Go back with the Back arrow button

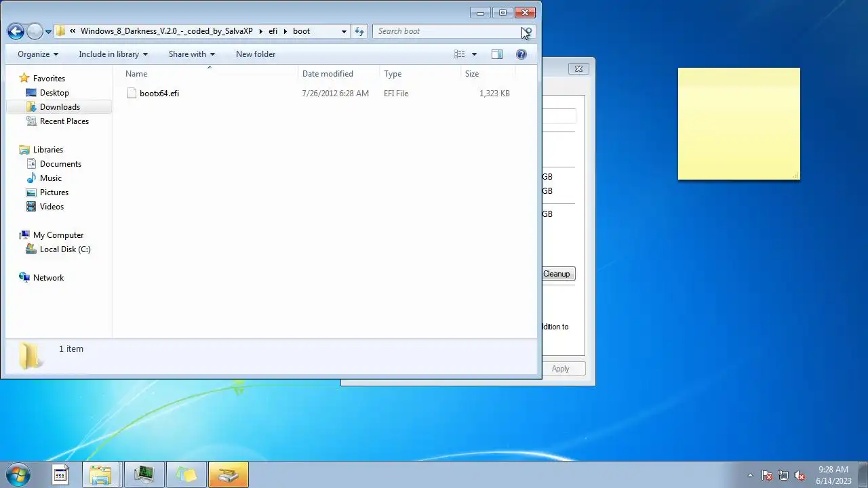click(16, 31)
